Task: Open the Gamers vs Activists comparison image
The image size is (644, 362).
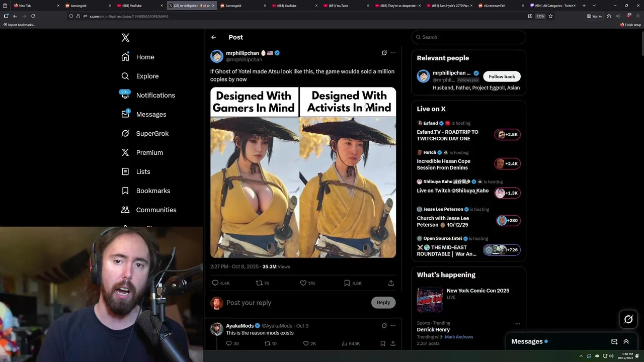Action: 303,172
